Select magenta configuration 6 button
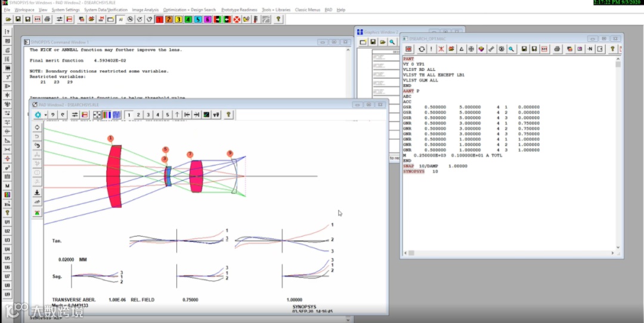644x323 pixels. point(208,19)
